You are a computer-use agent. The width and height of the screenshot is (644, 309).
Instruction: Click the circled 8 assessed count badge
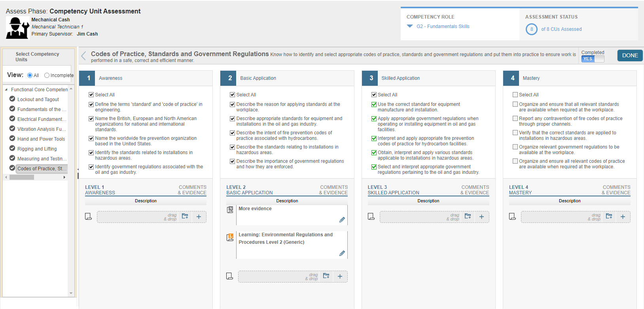pos(532,29)
